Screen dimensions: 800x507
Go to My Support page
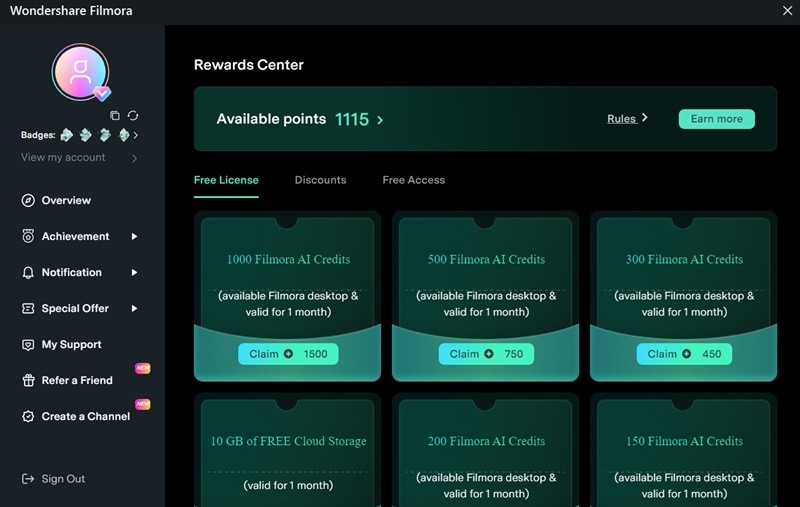point(71,344)
